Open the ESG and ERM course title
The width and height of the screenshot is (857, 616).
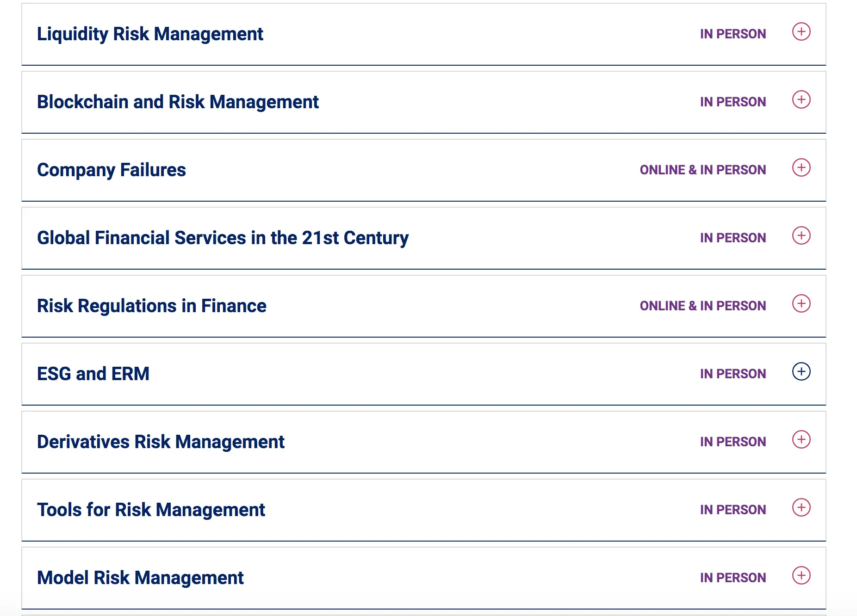coord(93,374)
